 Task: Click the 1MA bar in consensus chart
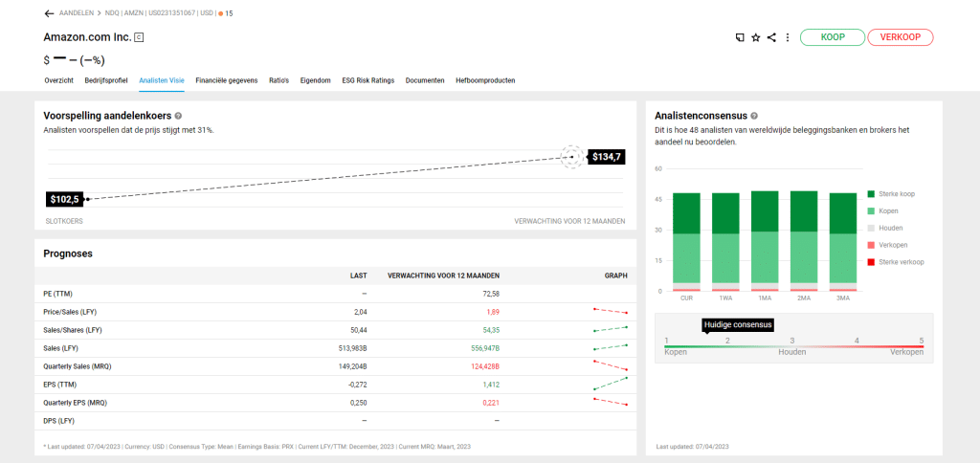(x=765, y=241)
